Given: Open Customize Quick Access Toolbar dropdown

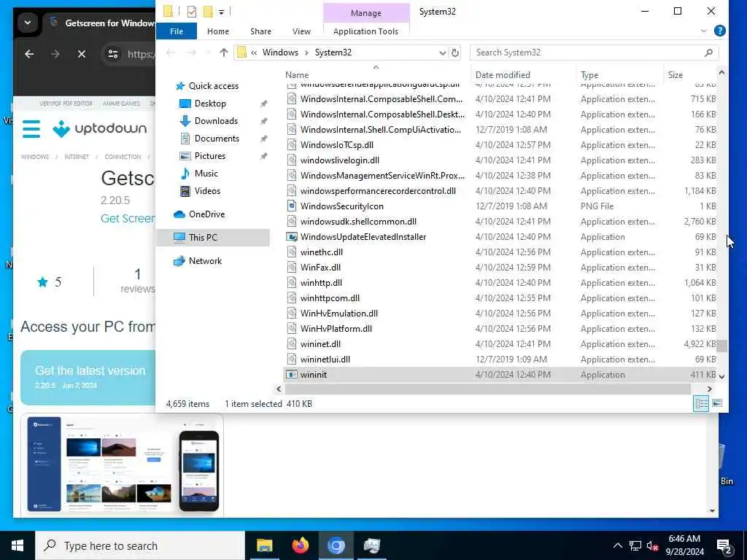Looking at the screenshot, I should 222,12.
